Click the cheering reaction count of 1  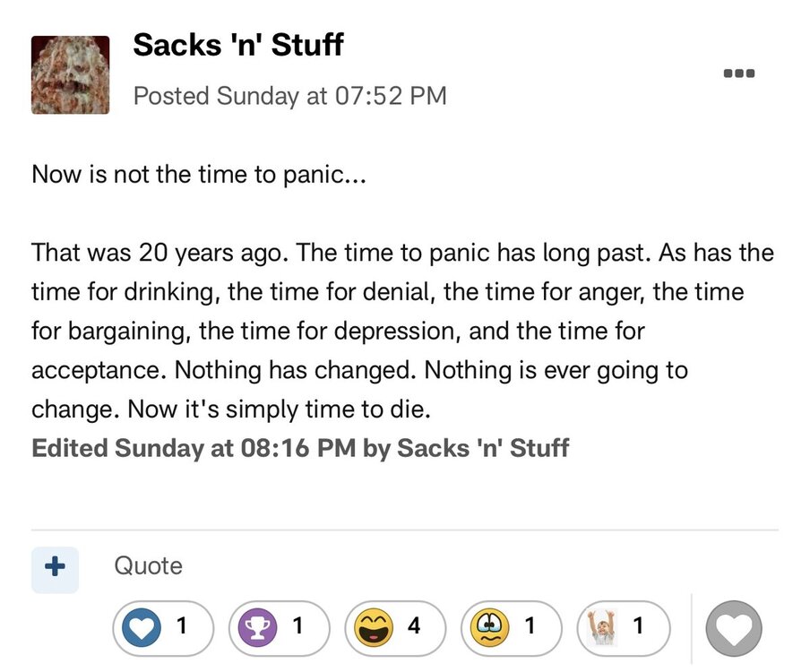click(x=637, y=626)
